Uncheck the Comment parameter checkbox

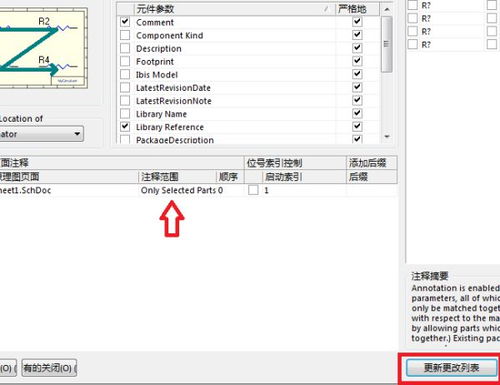point(125,22)
